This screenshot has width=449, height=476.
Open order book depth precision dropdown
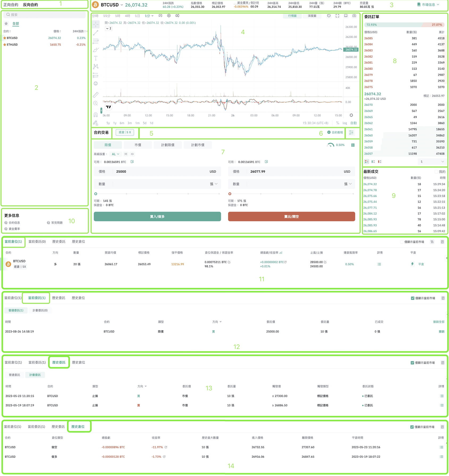tap(432, 162)
